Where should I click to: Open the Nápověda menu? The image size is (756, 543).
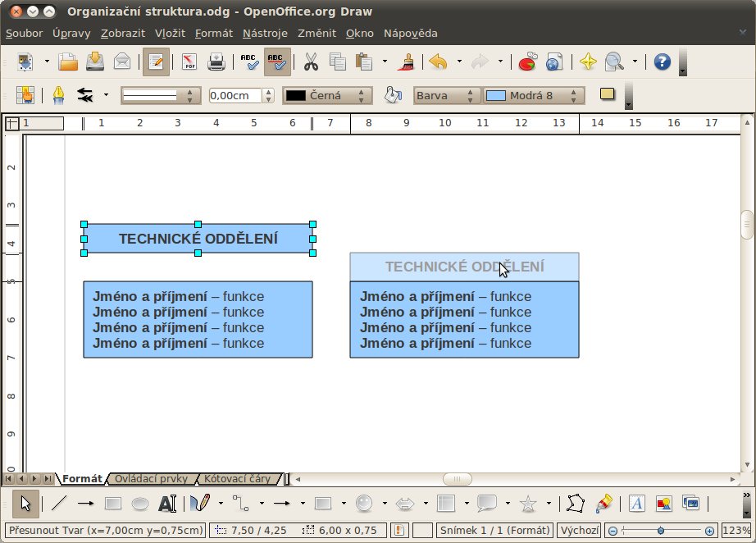coord(410,34)
